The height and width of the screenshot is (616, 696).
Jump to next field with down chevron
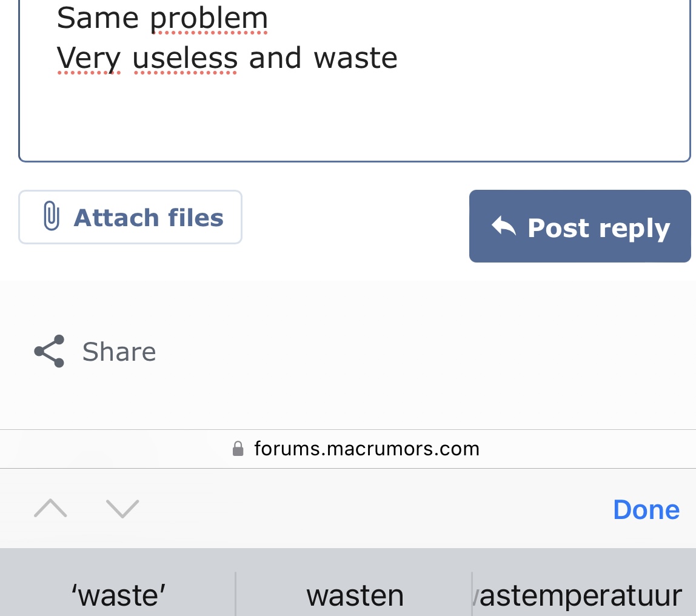coord(122,509)
